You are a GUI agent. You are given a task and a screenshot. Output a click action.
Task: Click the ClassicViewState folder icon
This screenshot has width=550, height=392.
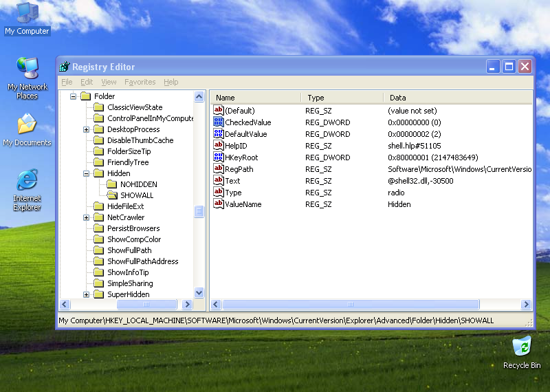(x=99, y=107)
